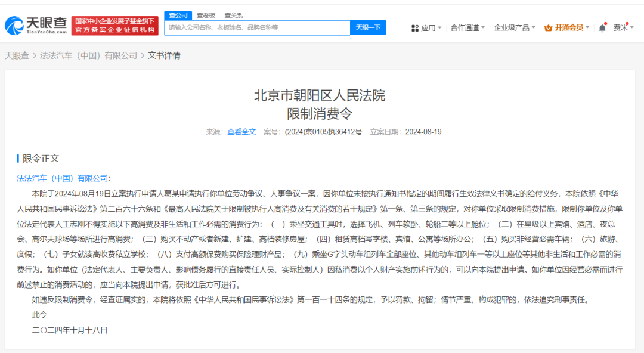Open notifications via the bell icon
The image size is (644, 353).
pos(602,28)
